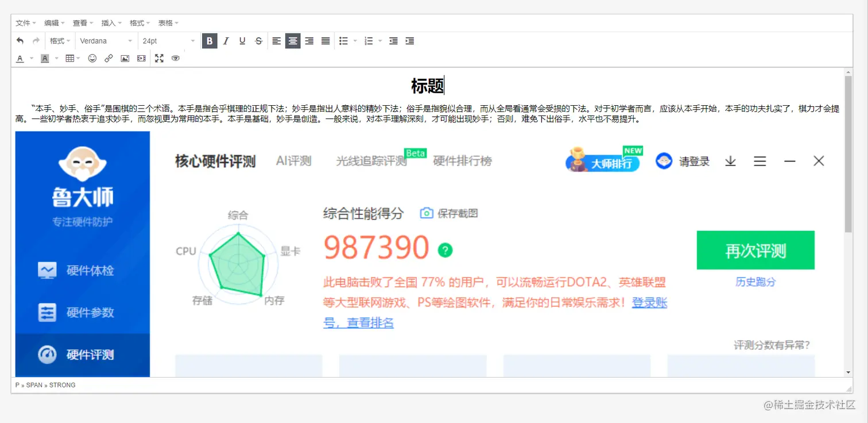Increase indent with the indent icon
This screenshot has height=423, width=868.
[409, 41]
